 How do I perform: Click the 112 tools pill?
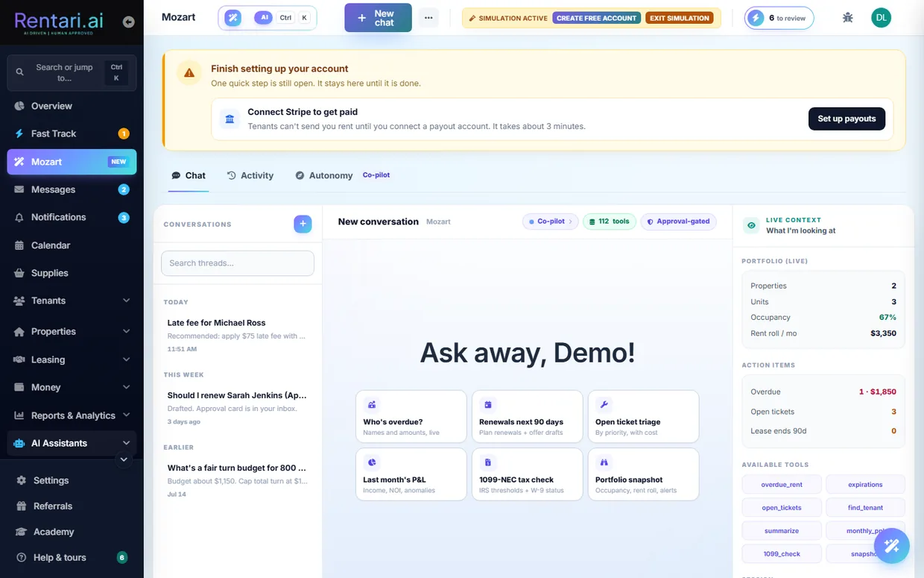(x=609, y=222)
